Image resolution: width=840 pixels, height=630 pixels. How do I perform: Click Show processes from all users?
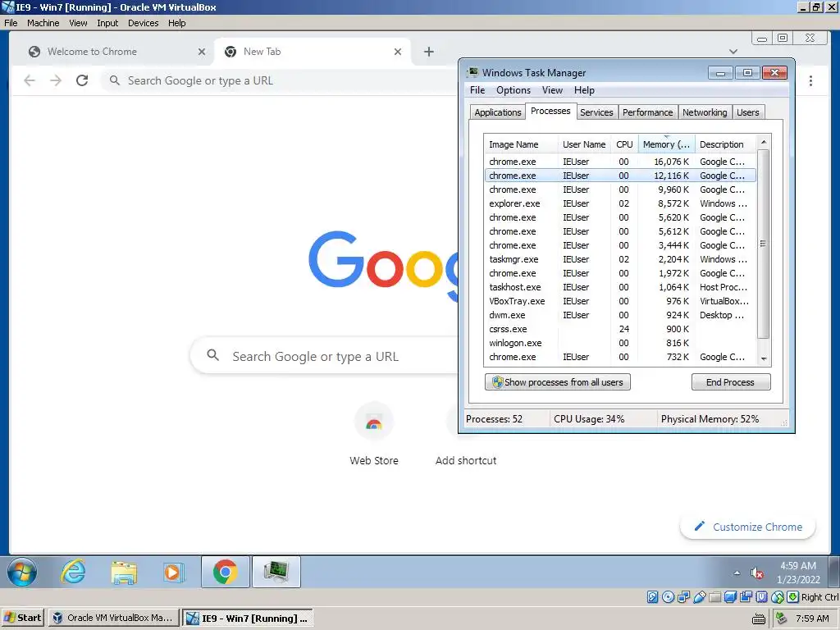click(557, 382)
